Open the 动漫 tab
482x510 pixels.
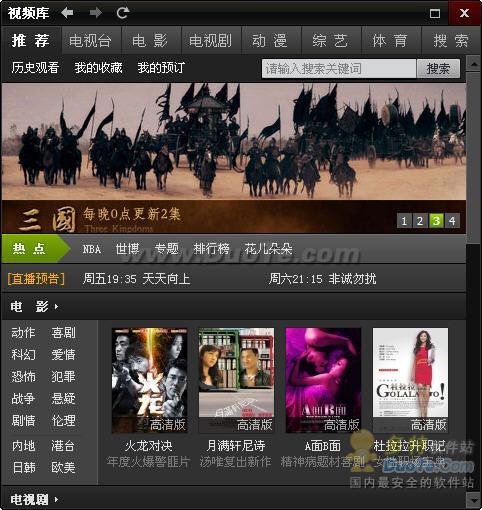tap(270, 41)
